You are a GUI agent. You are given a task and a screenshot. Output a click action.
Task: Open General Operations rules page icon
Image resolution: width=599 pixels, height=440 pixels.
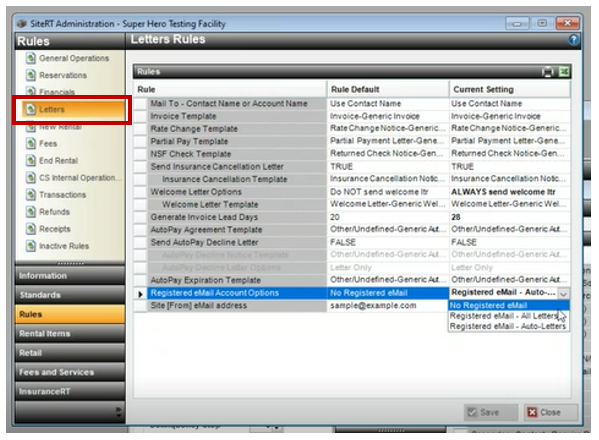tap(31, 58)
